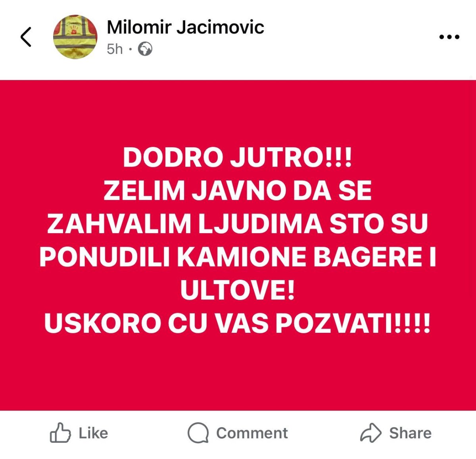Screen dimensions: 476x459
Task: Tap the Like text label
Action: [x=93, y=433]
